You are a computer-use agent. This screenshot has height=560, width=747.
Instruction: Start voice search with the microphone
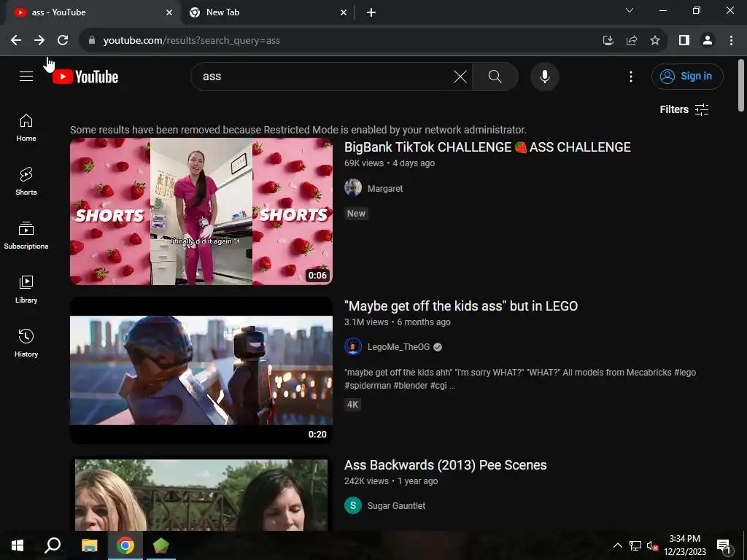click(x=544, y=76)
